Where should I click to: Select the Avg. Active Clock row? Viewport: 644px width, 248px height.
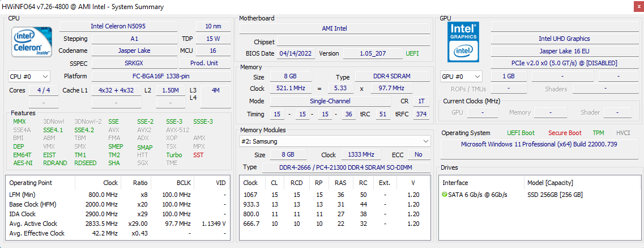tap(118, 224)
